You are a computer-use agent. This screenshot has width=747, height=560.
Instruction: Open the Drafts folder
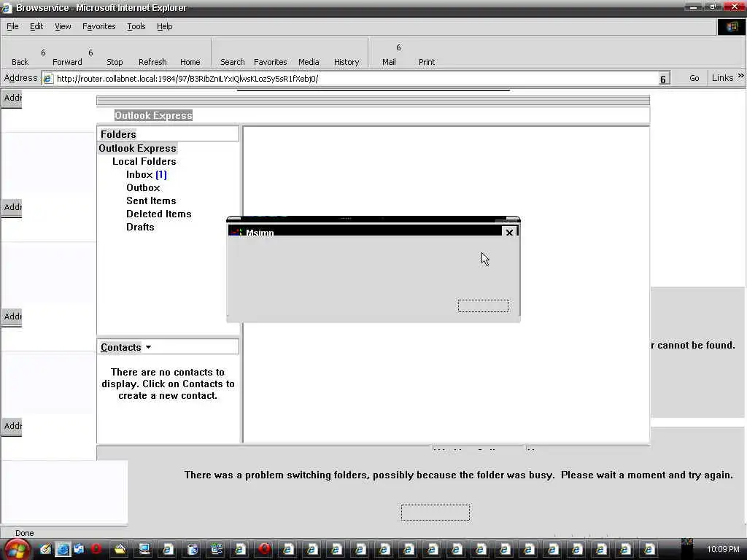(x=140, y=227)
